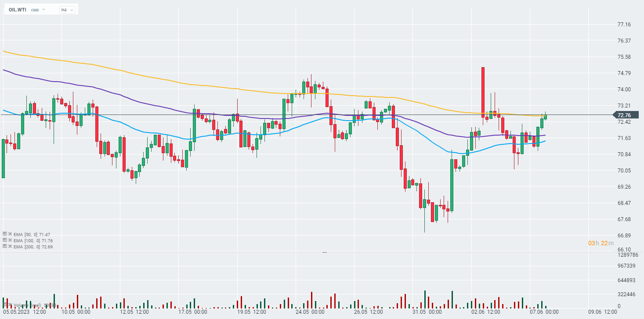The image size is (644, 319).
Task: Open settings for the EMA 100 indicator
Action: 4,240
